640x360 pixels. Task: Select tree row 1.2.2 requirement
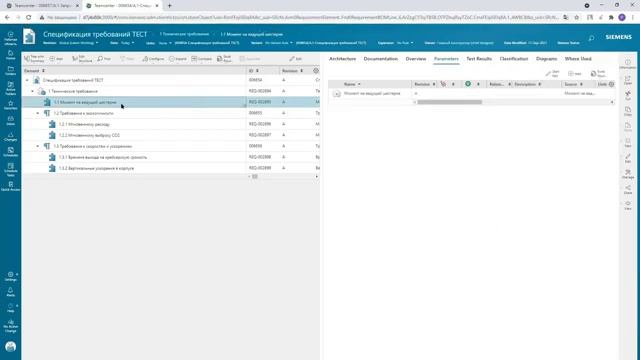(x=171, y=135)
